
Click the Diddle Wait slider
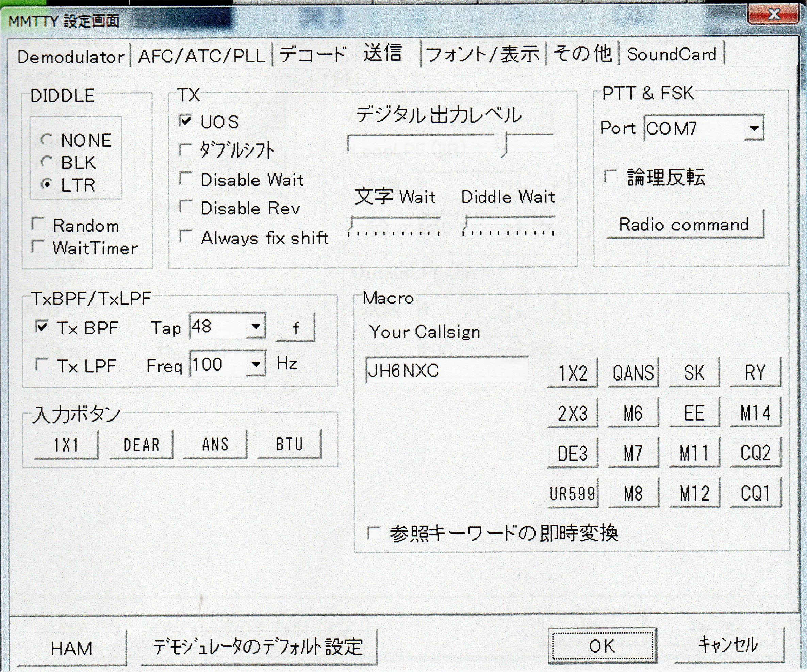[509, 226]
